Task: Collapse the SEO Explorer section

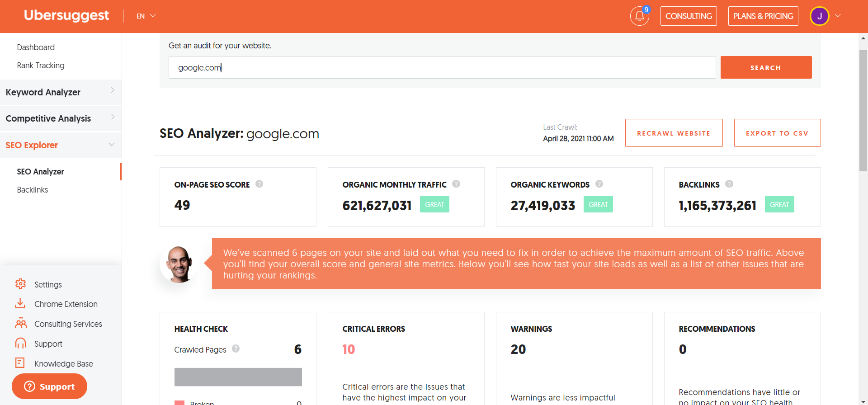Action: pyautogui.click(x=61, y=145)
